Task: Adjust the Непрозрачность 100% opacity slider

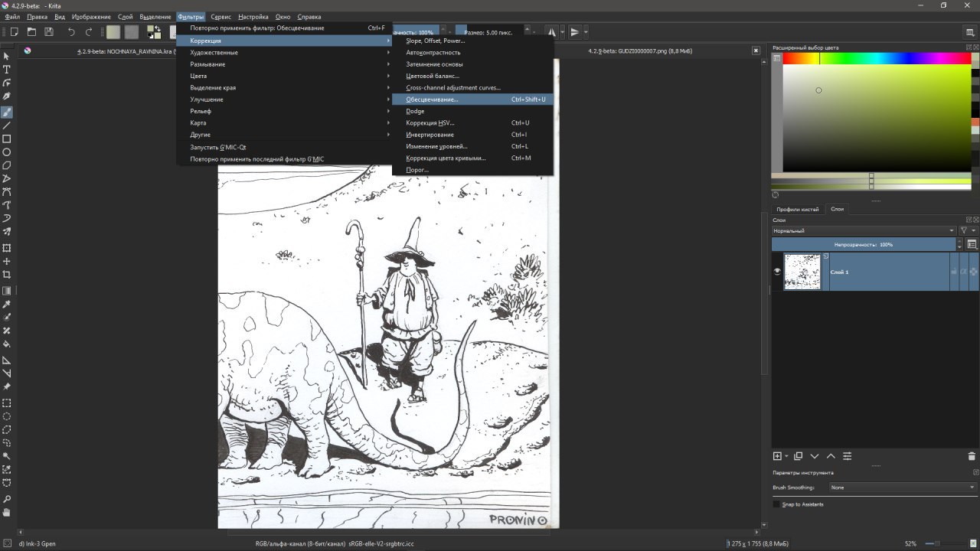Action: tap(864, 244)
